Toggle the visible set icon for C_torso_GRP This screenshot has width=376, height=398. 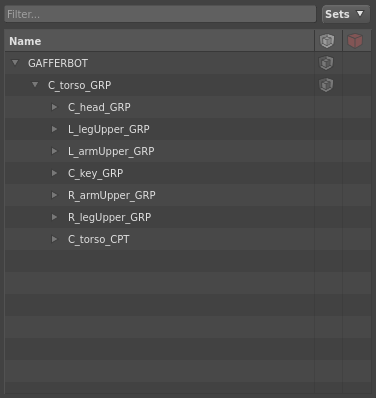coord(326,85)
